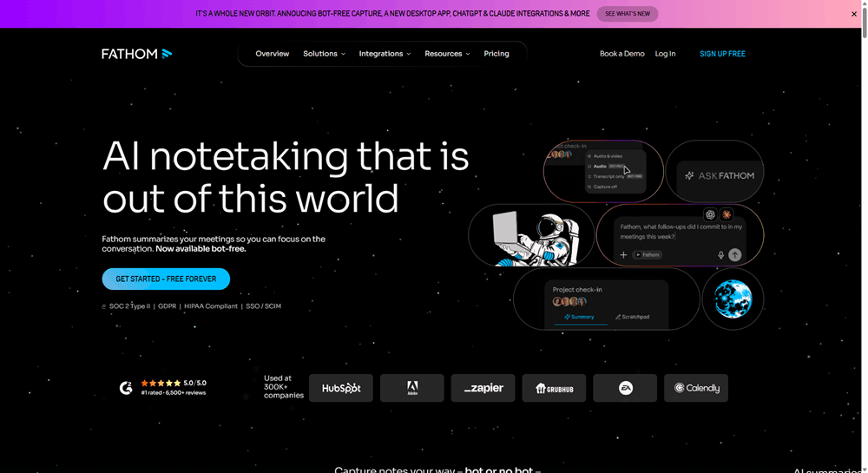The width and height of the screenshot is (868, 473).
Task: Click the See What's New button
Action: [628, 14]
